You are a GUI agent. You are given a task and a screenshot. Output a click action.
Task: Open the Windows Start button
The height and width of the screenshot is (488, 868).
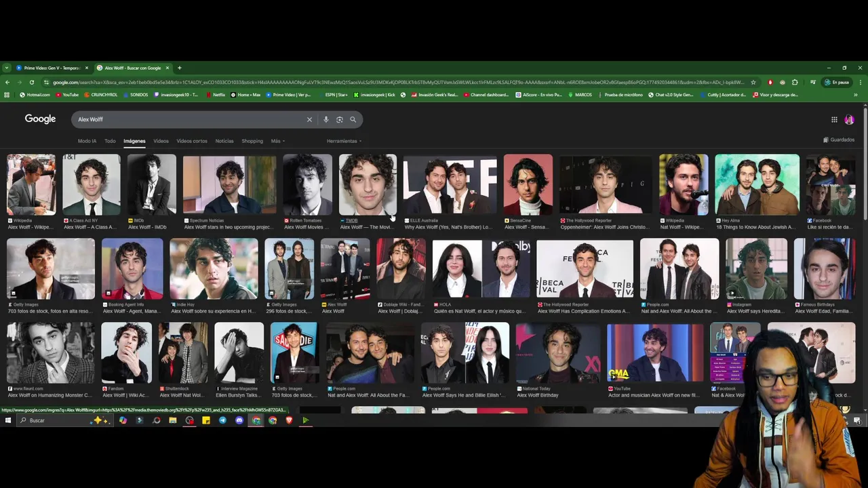[x=7, y=420]
